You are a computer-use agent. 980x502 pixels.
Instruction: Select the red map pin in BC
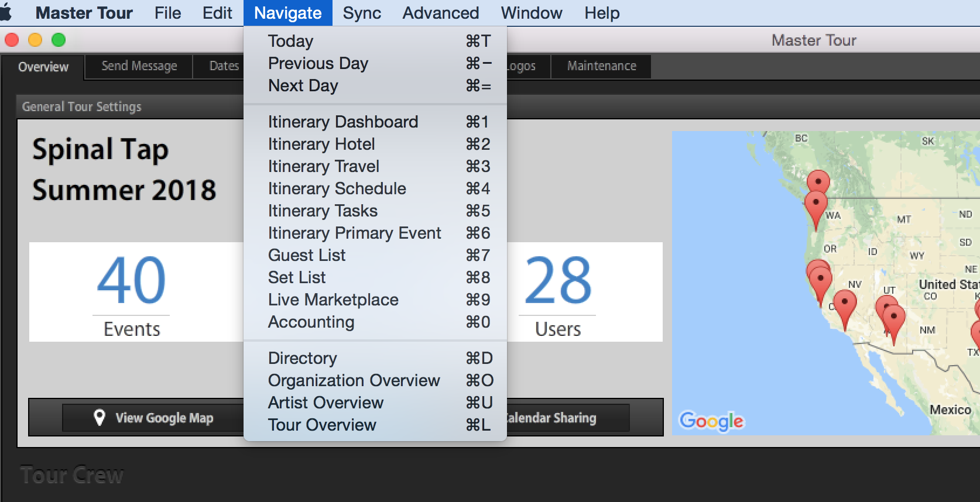(x=818, y=181)
